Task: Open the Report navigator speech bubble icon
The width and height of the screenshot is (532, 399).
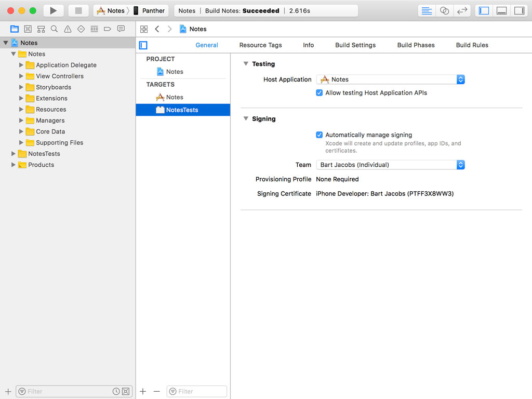Action: pos(121,29)
